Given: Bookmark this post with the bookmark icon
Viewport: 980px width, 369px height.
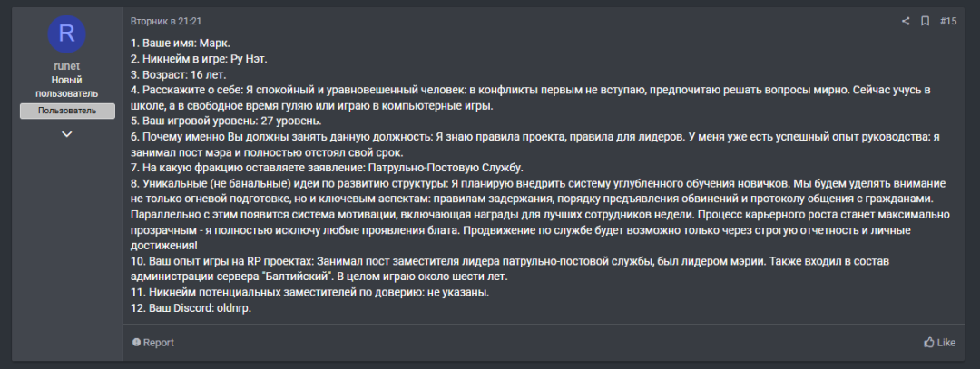Looking at the screenshot, I should pyautogui.click(x=925, y=21).
